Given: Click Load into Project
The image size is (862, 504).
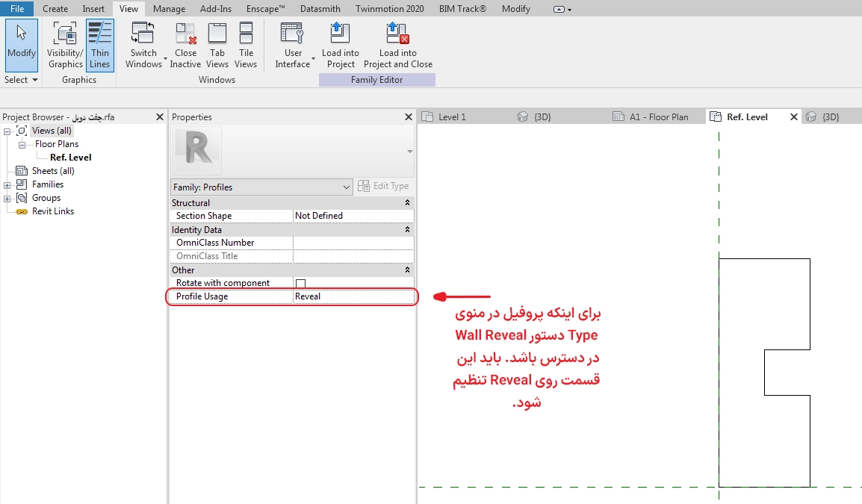Looking at the screenshot, I should tap(341, 45).
